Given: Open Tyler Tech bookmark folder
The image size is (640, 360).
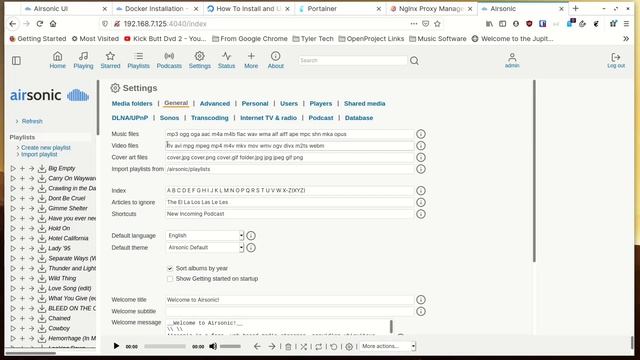Looking at the screenshot, I should pyautogui.click(x=313, y=38).
